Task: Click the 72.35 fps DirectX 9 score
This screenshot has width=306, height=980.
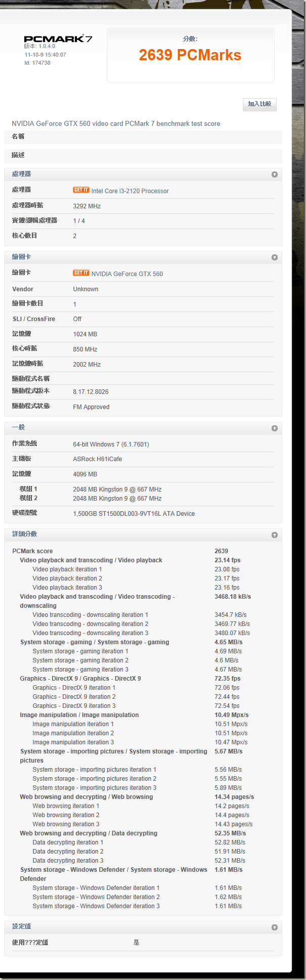Action: click(228, 679)
